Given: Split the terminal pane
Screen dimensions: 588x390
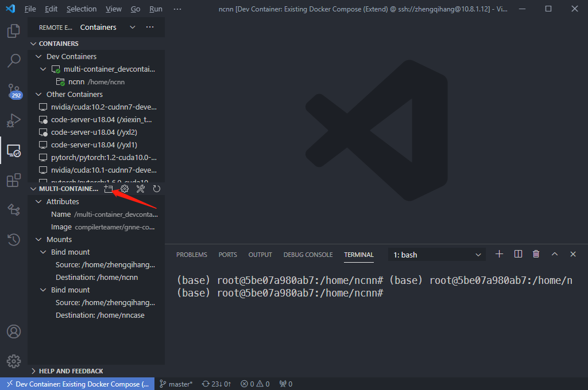Looking at the screenshot, I should click(x=518, y=254).
